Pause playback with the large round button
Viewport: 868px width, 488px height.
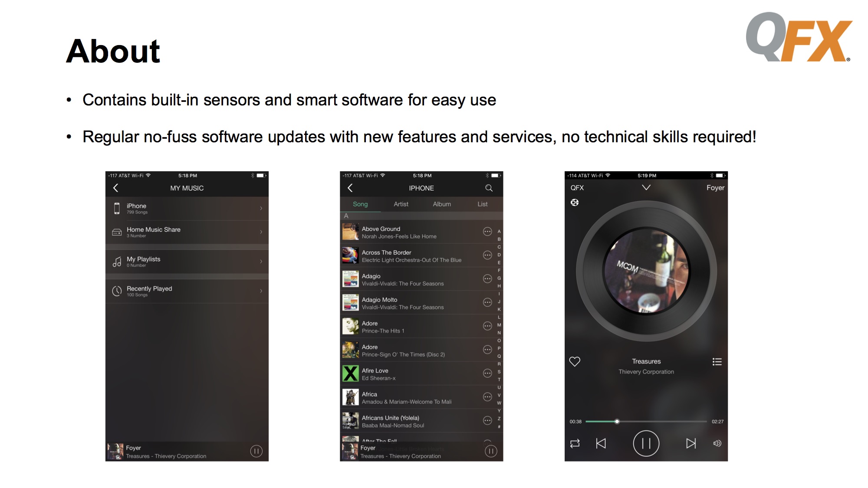[646, 443]
